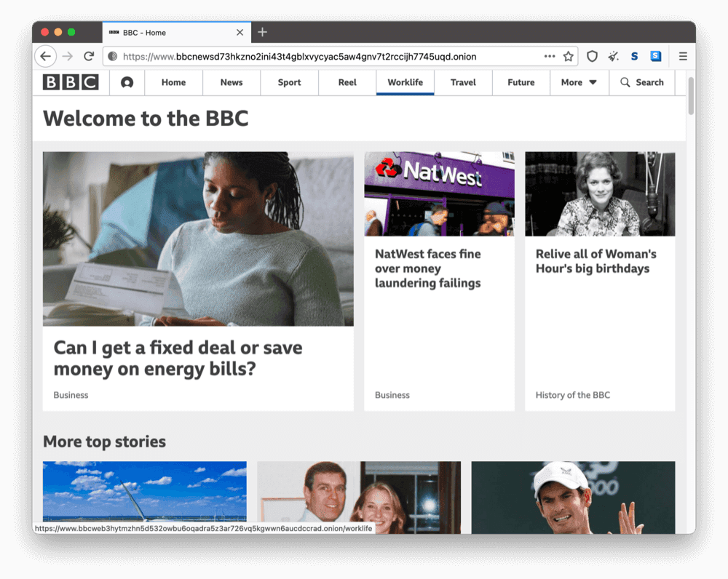Open the Firefox hamburger menu

tap(683, 56)
